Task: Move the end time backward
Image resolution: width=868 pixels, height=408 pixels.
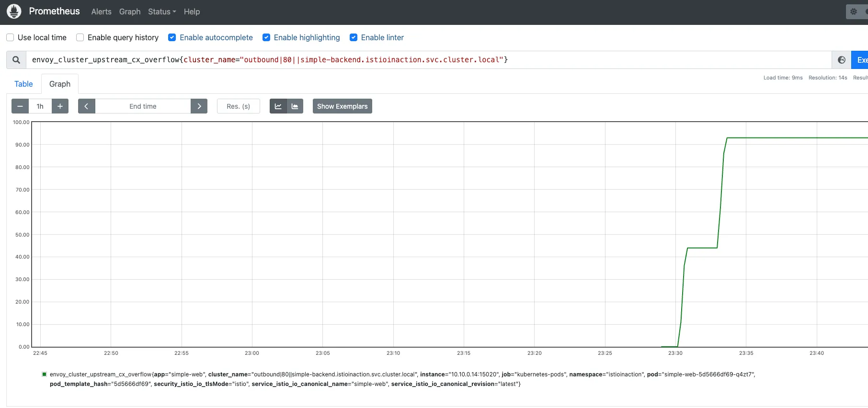Action: pos(87,106)
